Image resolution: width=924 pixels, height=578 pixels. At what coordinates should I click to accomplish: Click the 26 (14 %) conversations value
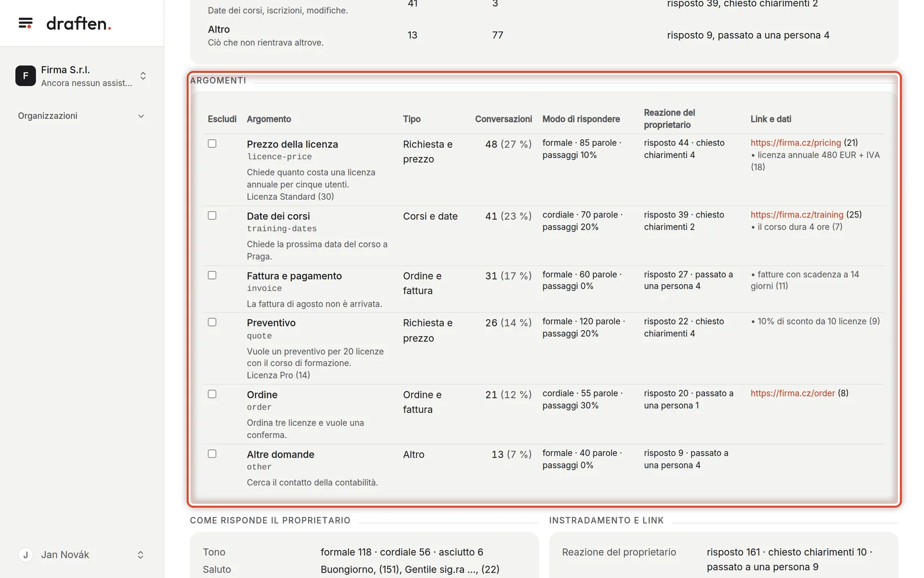point(508,323)
